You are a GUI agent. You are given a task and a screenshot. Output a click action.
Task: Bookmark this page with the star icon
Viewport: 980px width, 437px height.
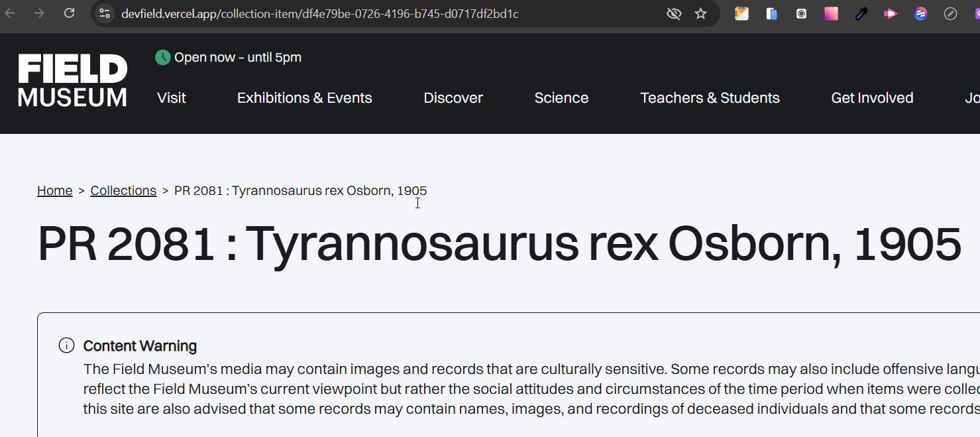click(x=700, y=13)
